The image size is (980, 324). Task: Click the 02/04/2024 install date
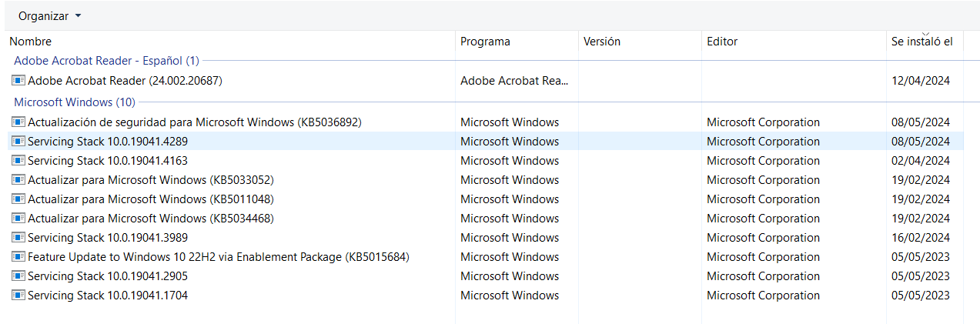pos(921,161)
